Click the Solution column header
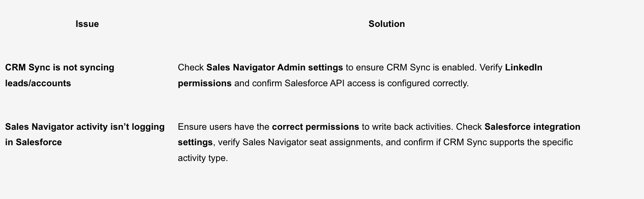Screen dimensions: 644x199 coord(386,24)
